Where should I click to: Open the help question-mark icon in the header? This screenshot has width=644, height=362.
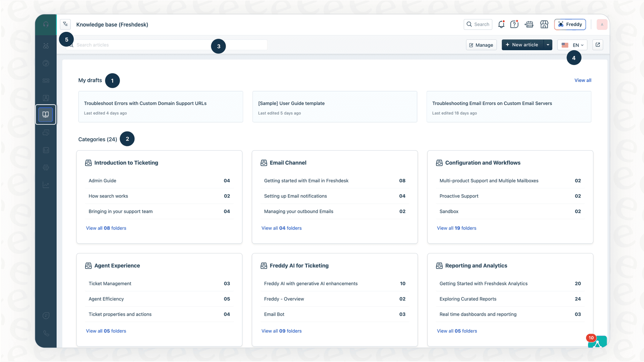point(514,24)
